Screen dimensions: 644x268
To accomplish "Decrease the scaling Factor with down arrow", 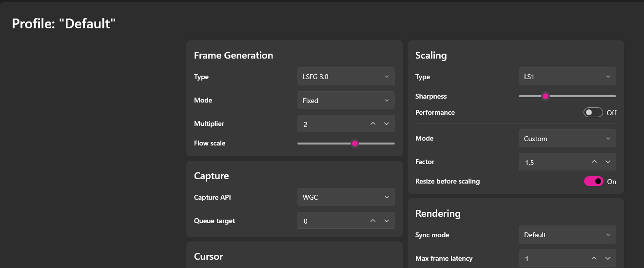I will [x=608, y=162].
